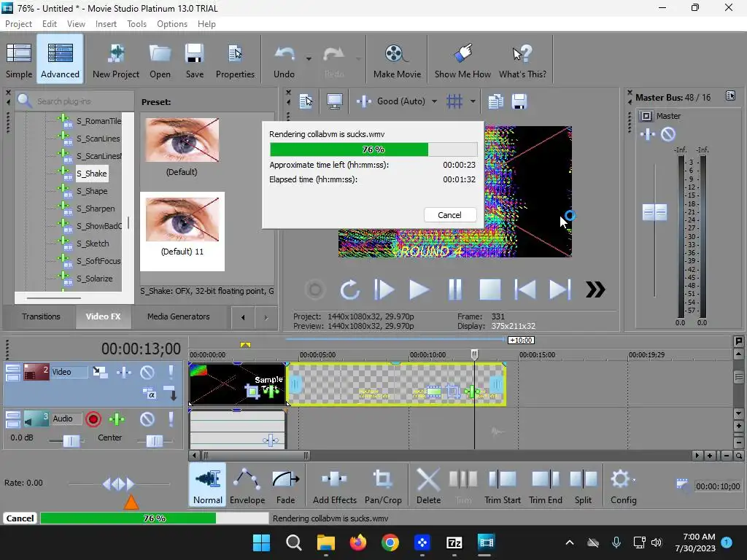Undo the last action
The height and width of the screenshot is (560, 747).
(x=285, y=60)
